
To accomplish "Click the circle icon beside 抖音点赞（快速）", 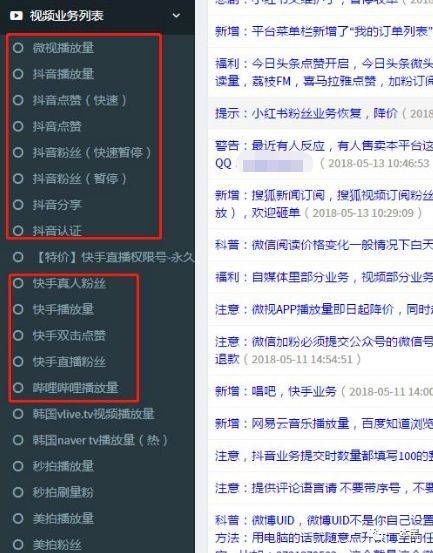I will (x=18, y=100).
